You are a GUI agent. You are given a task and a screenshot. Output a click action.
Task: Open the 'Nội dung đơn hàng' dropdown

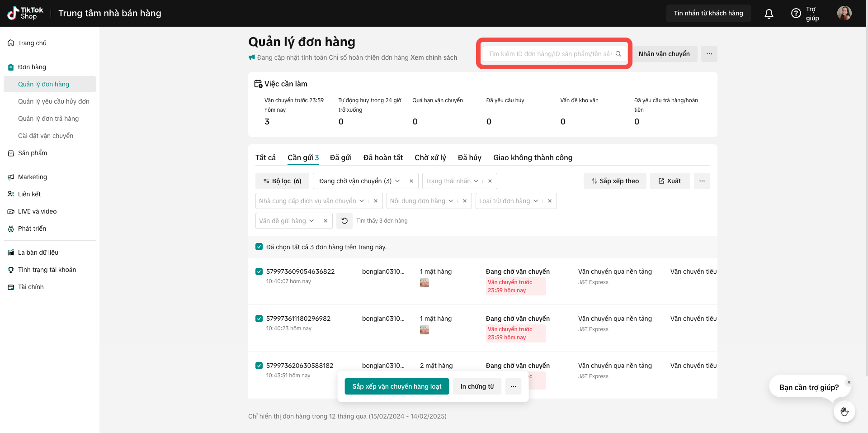pos(451,201)
